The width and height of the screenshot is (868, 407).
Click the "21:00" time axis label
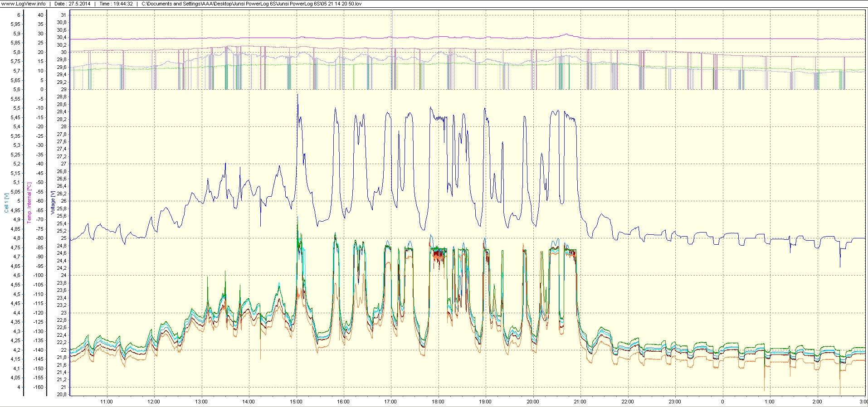point(580,402)
